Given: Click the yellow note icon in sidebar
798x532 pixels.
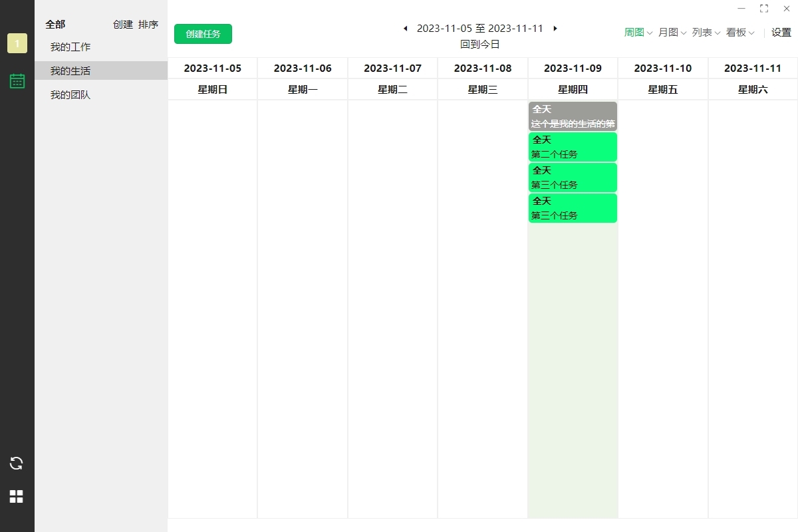Looking at the screenshot, I should tap(17, 43).
